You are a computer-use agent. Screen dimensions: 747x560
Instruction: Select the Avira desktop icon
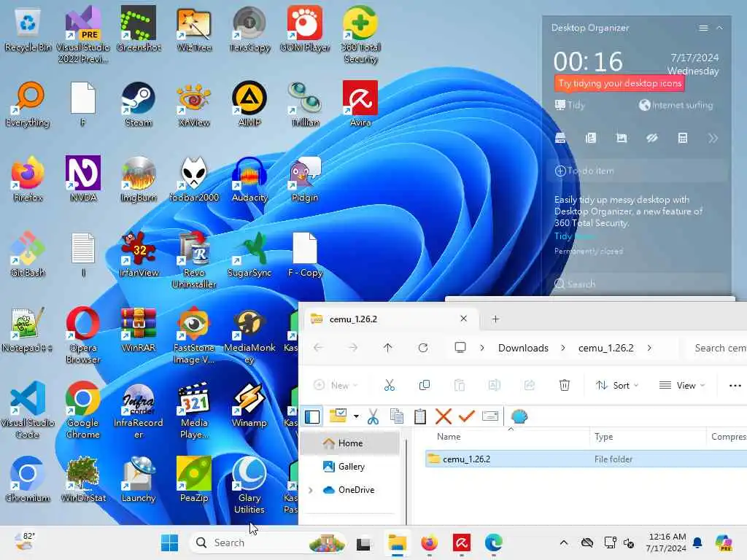pyautogui.click(x=360, y=104)
